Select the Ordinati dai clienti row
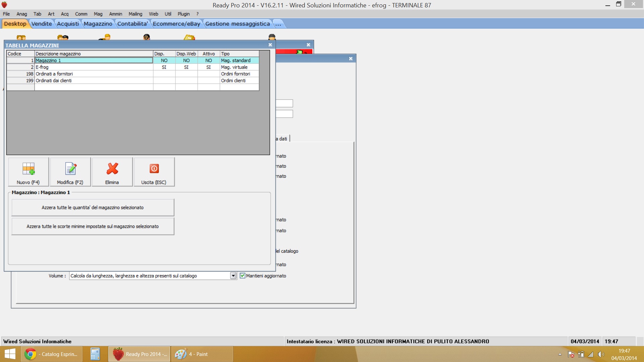 [x=133, y=80]
